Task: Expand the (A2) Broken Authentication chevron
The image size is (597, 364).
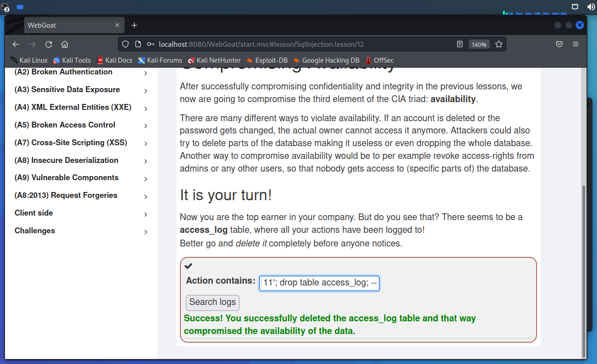Action: 146,73
